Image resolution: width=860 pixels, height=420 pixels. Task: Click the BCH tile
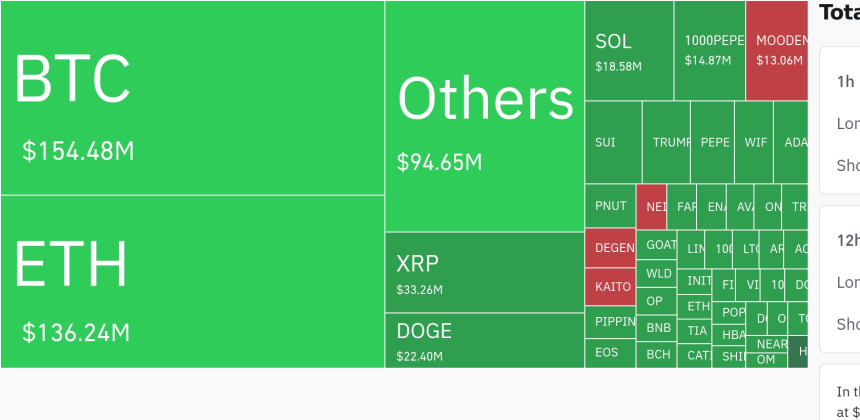point(657,354)
